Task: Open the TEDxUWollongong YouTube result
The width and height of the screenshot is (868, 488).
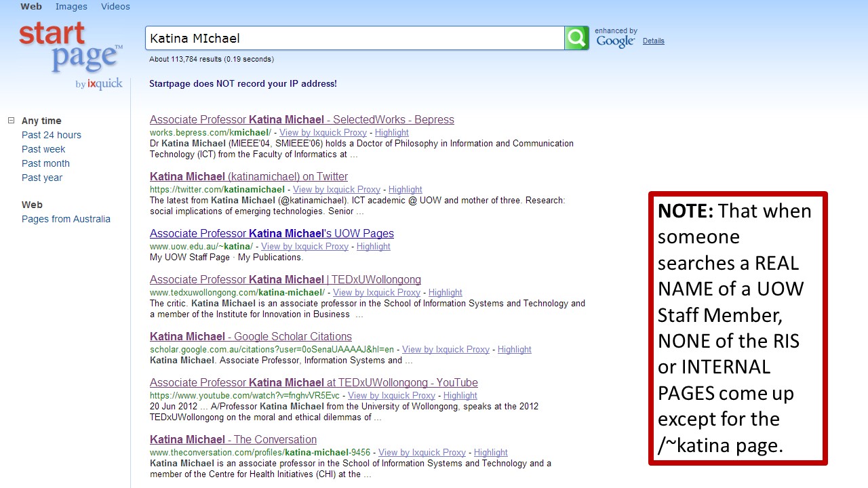Action: pyautogui.click(x=314, y=382)
